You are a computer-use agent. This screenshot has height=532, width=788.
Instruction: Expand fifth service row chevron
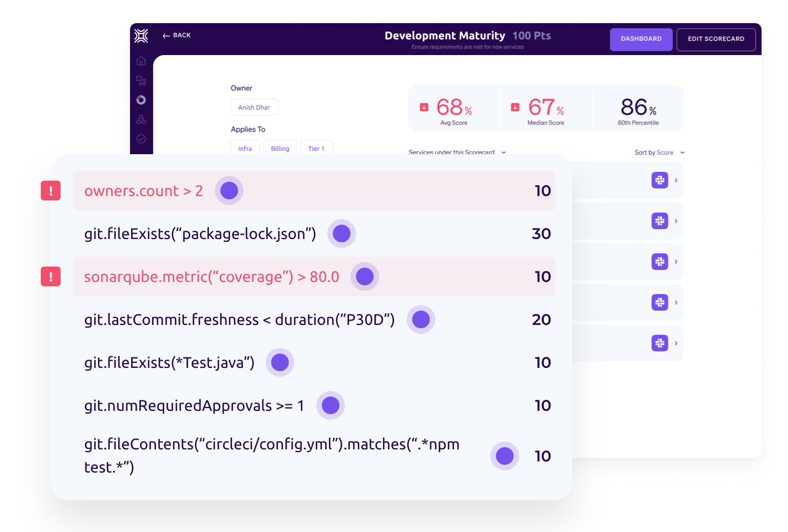pos(676,343)
